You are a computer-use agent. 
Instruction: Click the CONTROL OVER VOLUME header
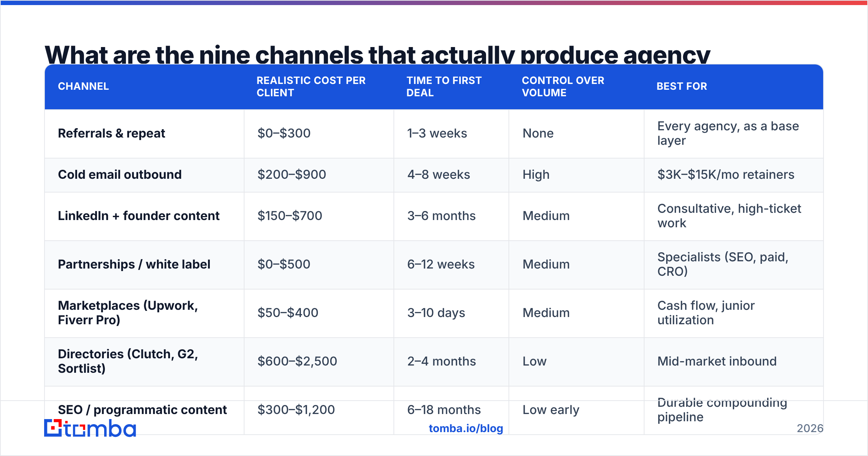click(563, 86)
